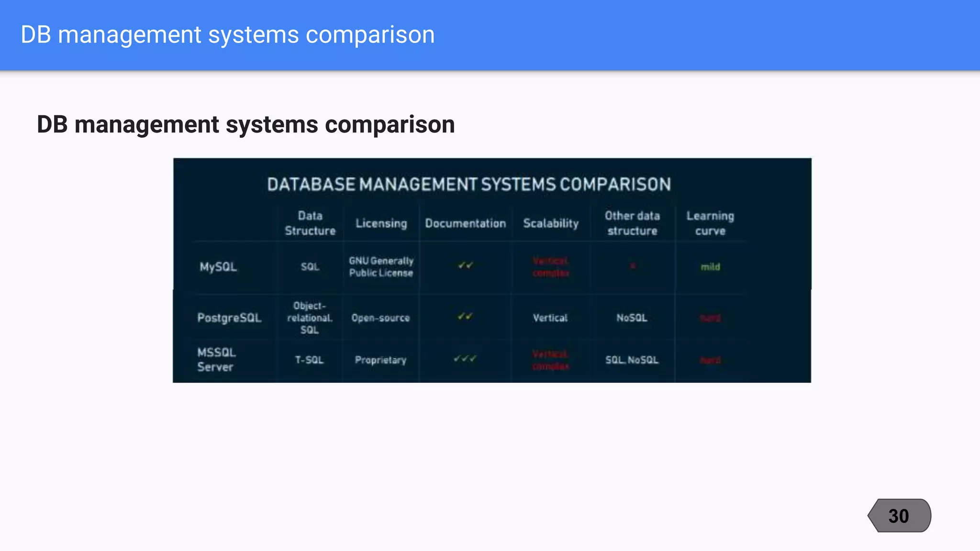Image resolution: width=980 pixels, height=551 pixels.
Task: Click the red 'hard' cell in PostgreSQL row
Action: coord(710,318)
